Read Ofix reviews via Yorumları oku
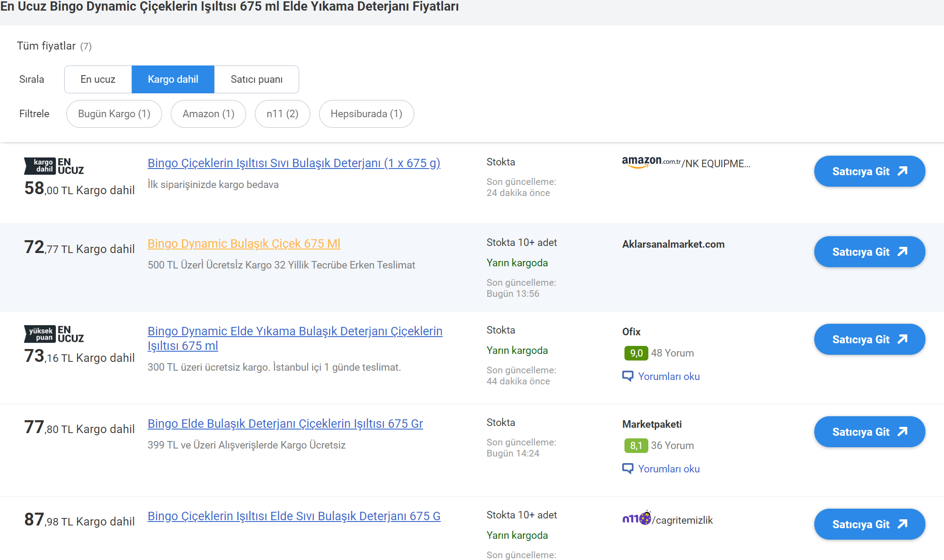944x560 pixels. (669, 376)
